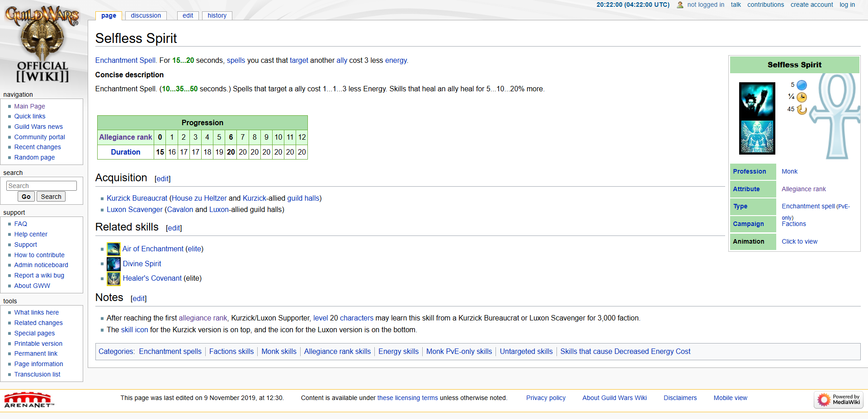Click the Guild Wars Official Wiki logo
This screenshot has width=868, height=419.
[42, 44]
